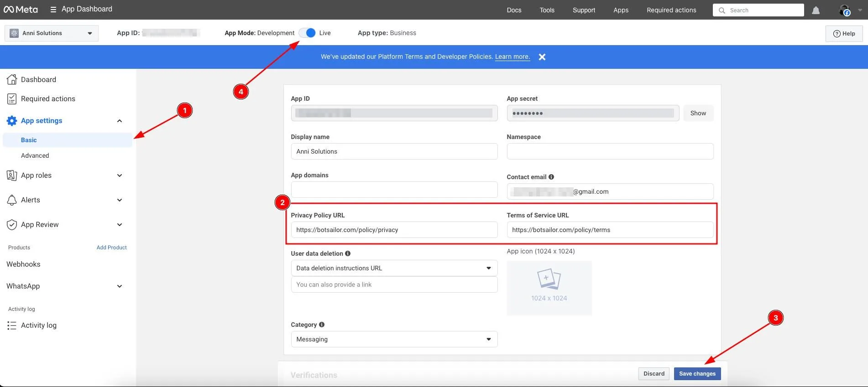
Task: Upload an app icon via the placeholder
Action: pos(549,288)
